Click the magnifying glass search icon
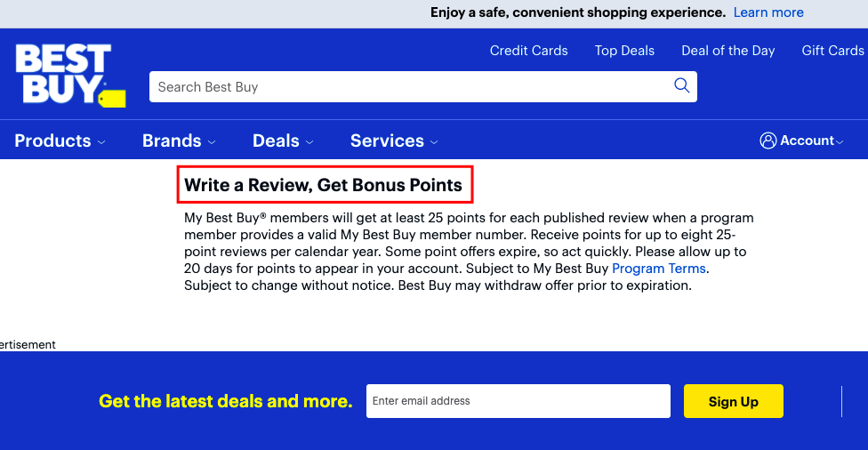Viewport: 868px width, 450px height. point(681,85)
